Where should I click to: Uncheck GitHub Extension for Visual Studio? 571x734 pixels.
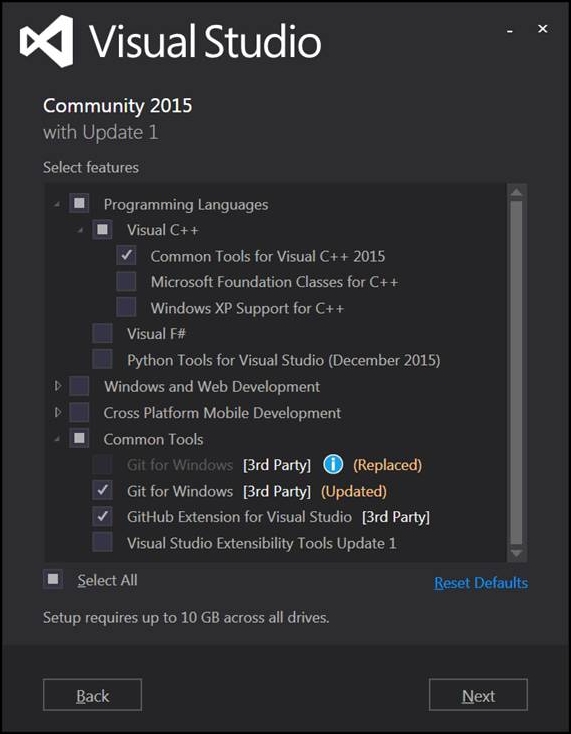point(102,517)
